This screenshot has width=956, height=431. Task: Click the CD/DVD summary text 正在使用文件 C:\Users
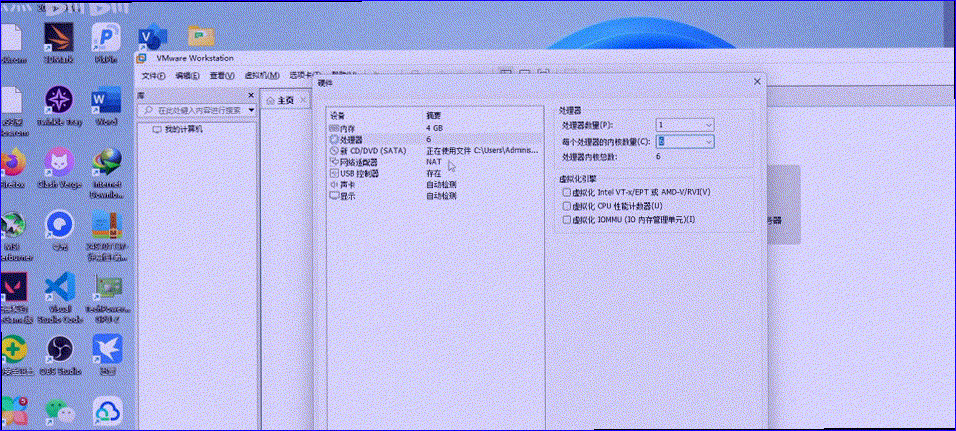482,151
